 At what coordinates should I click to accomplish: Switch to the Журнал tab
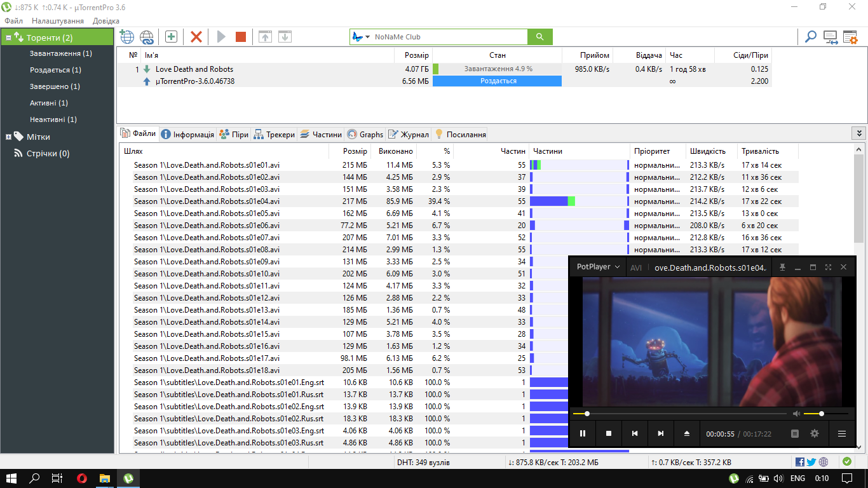[x=409, y=134]
